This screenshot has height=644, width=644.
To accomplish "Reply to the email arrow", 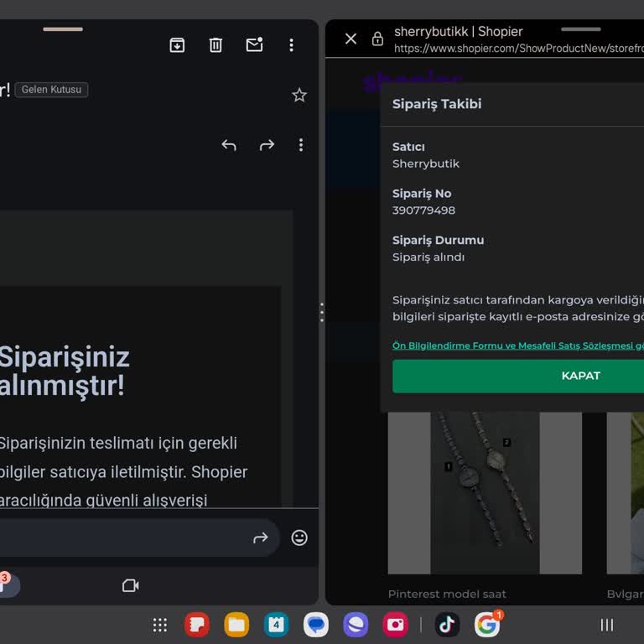I will (229, 145).
